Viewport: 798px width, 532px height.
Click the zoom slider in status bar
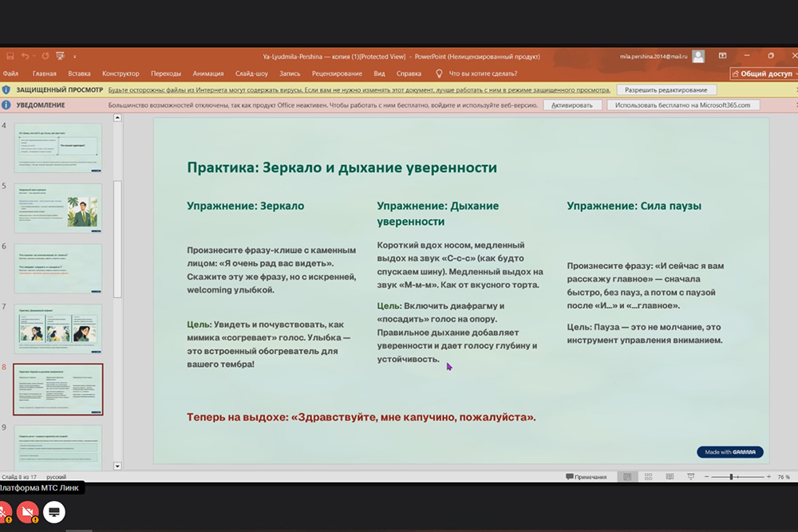pos(732,477)
